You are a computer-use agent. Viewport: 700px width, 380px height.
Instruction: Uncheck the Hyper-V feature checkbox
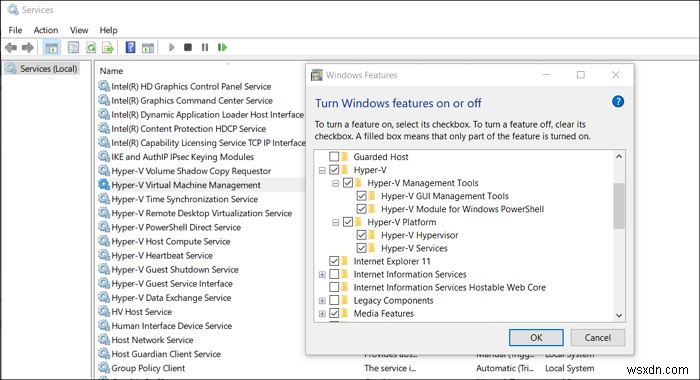[x=334, y=170]
